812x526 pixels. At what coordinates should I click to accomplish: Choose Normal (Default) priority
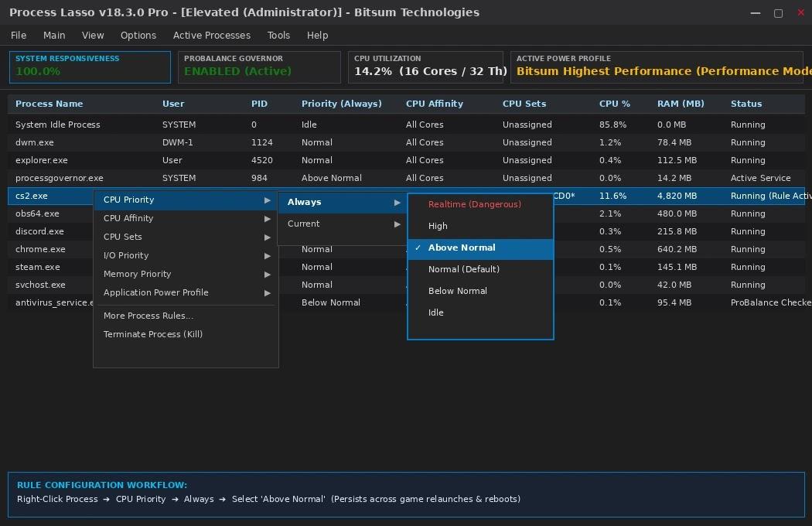(x=480, y=270)
